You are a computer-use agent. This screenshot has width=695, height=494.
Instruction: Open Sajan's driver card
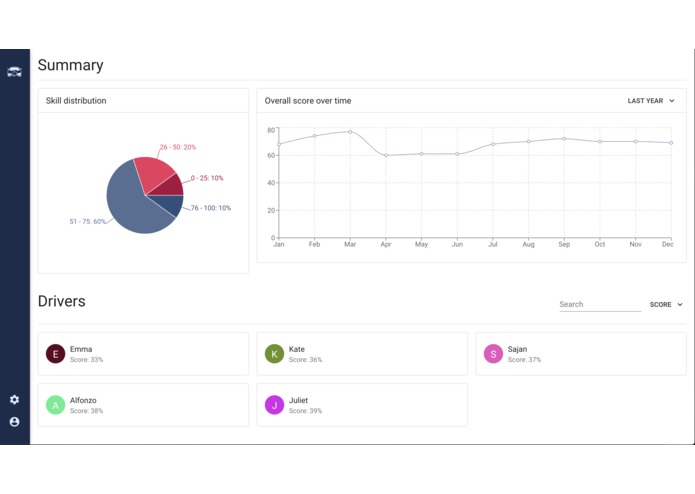pyautogui.click(x=581, y=354)
